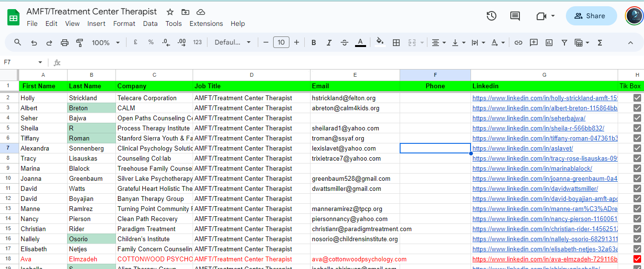The height and width of the screenshot is (269, 644).
Task: Apply strikethrough formatting
Action: [345, 43]
